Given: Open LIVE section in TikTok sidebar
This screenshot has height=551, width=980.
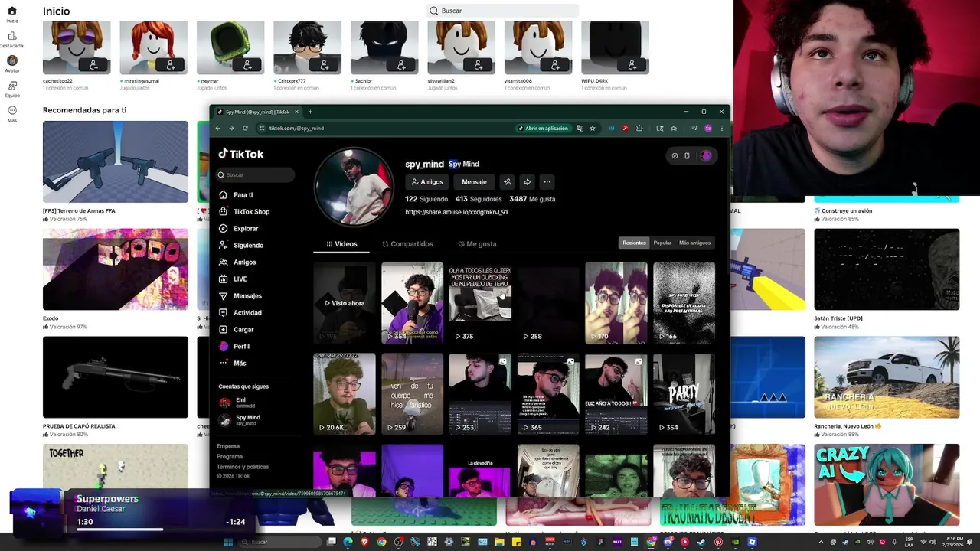Looking at the screenshot, I should point(233,279).
